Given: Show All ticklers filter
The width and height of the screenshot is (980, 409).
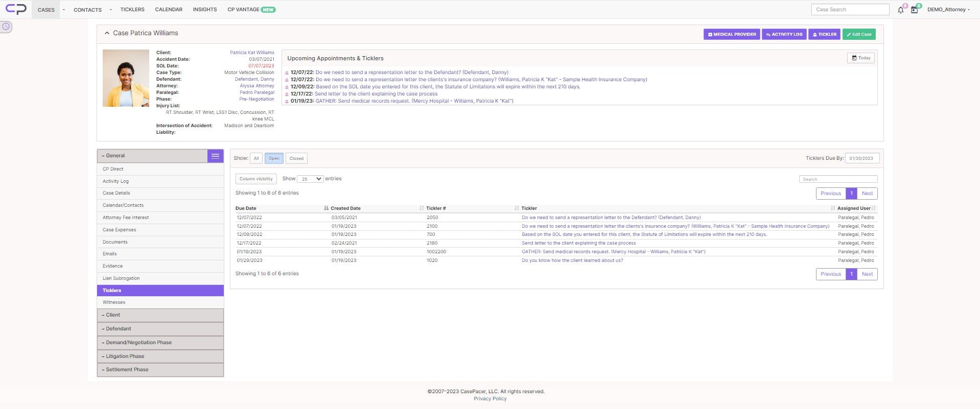Looking at the screenshot, I should pos(256,158).
